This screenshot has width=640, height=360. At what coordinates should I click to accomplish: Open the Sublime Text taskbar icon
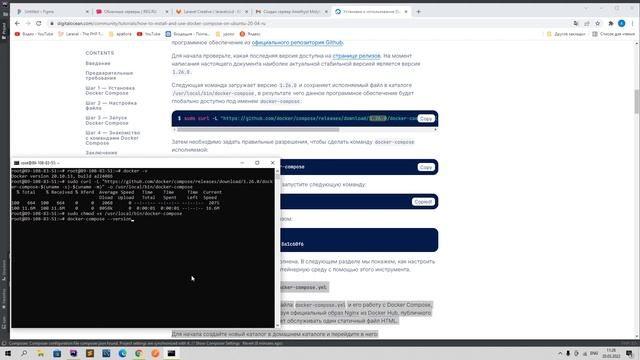point(90,353)
